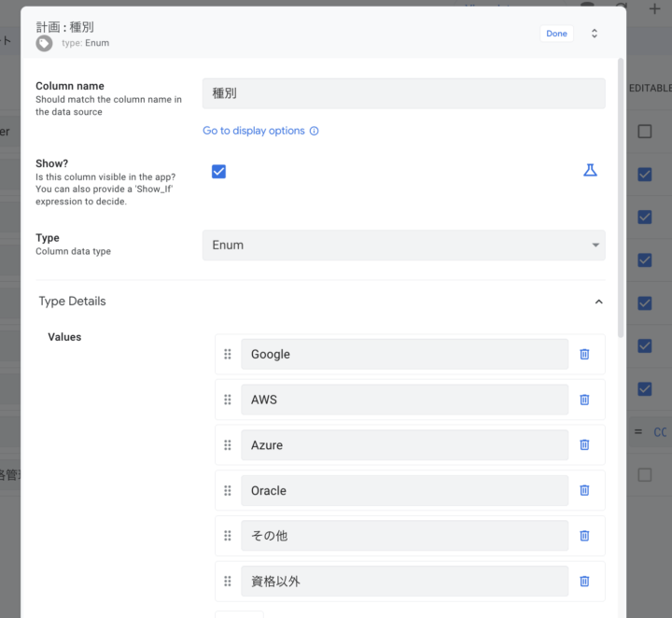672x618 pixels.
Task: Click trash icon for その他 value
Action: [x=584, y=536]
